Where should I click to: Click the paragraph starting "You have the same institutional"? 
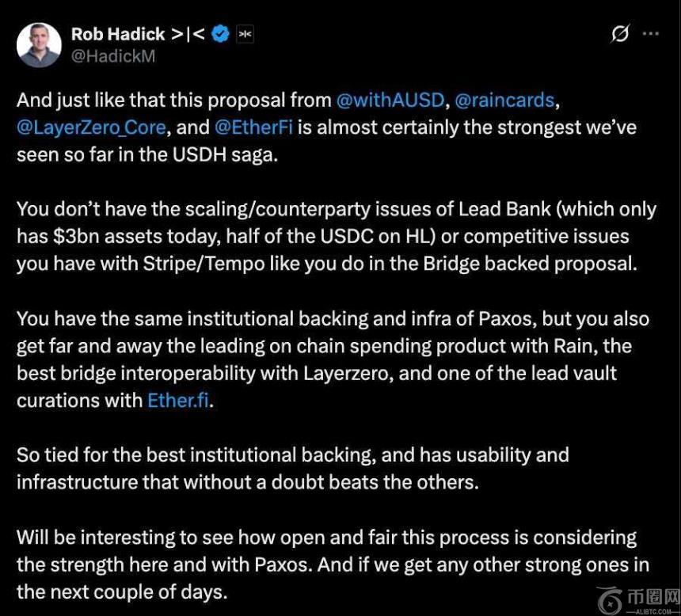point(333,359)
